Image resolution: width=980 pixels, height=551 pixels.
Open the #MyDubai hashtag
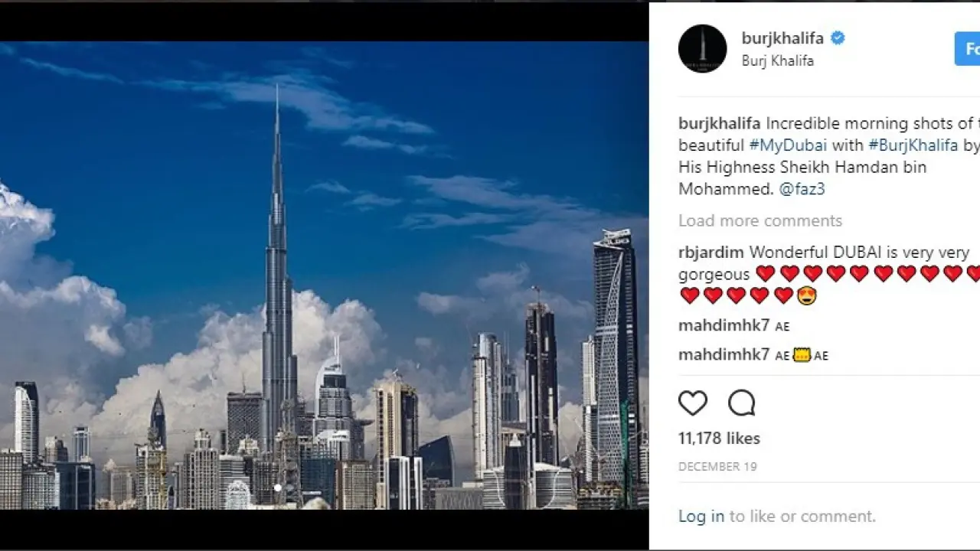(x=787, y=145)
